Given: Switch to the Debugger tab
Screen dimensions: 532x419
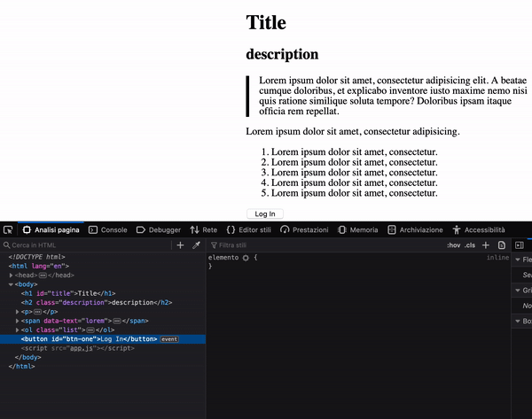Looking at the screenshot, I should pos(159,229).
